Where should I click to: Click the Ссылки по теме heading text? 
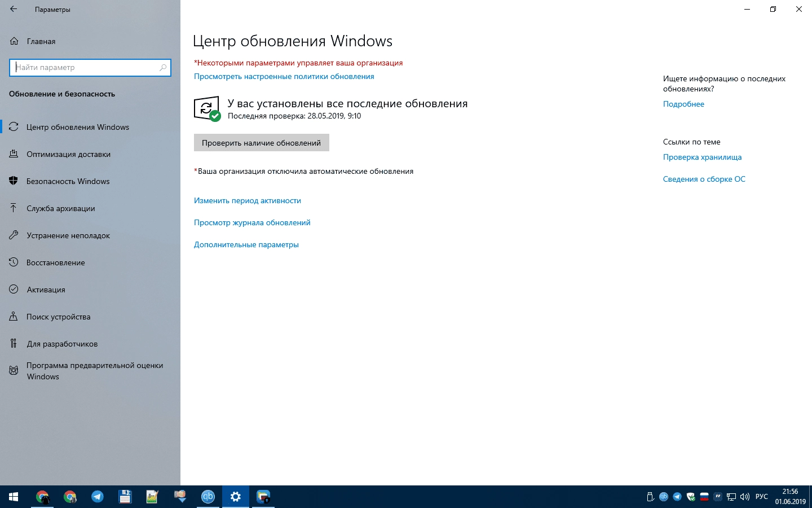[x=692, y=142]
